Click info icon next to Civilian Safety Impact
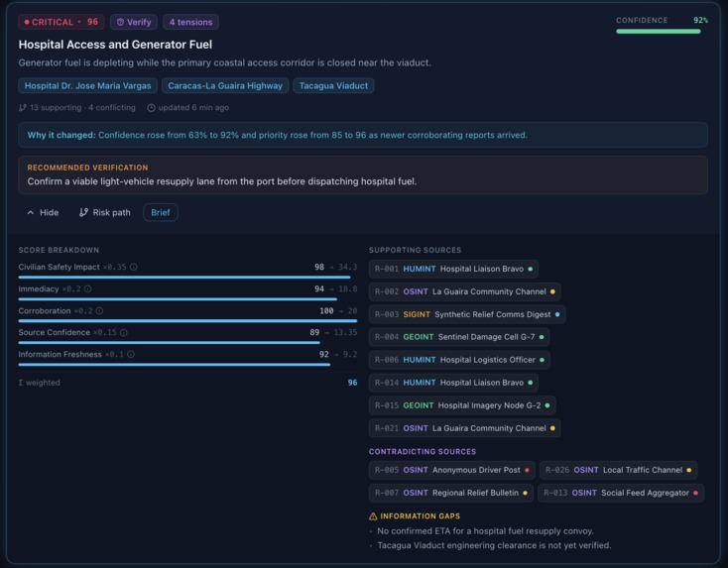This screenshot has height=568, width=728. pyautogui.click(x=134, y=267)
